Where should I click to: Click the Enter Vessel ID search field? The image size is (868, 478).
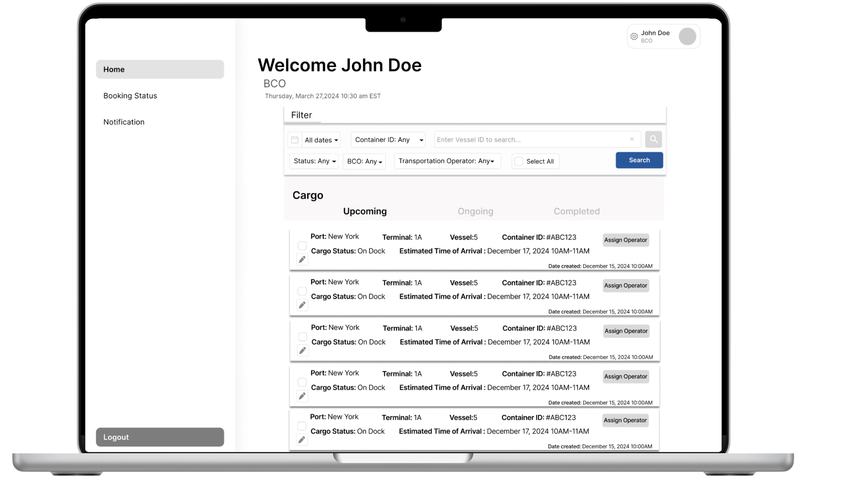[530, 140]
